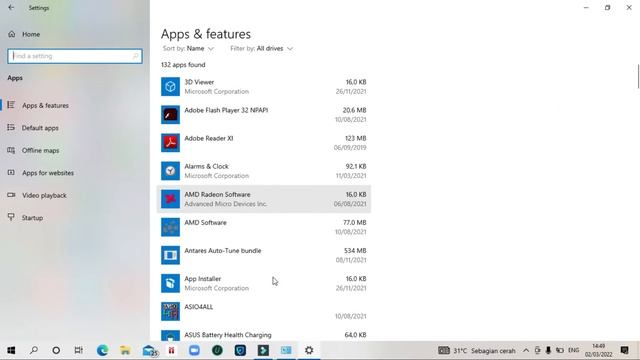Screen dimensions: 640x360
Task: Click the Adobe Flash Player app icon
Action: [x=170, y=115]
